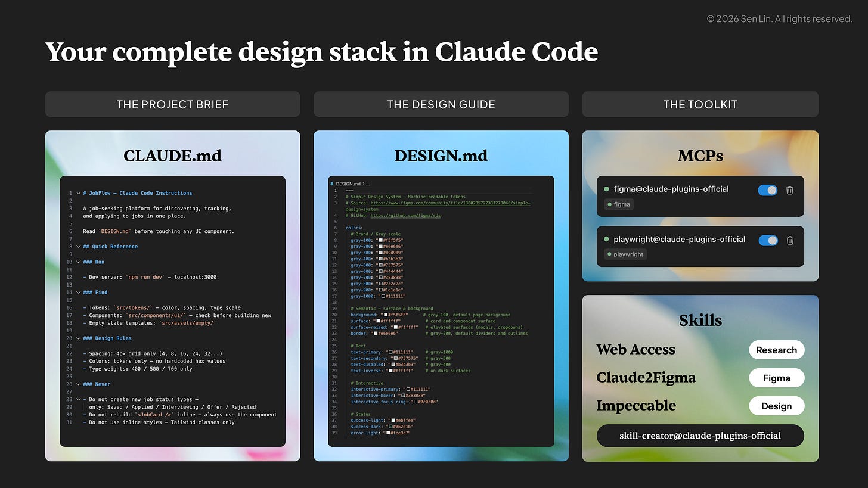Screen dimensions: 868x488
Task: Click the CLAUDE.md card title
Action: pyautogui.click(x=172, y=156)
